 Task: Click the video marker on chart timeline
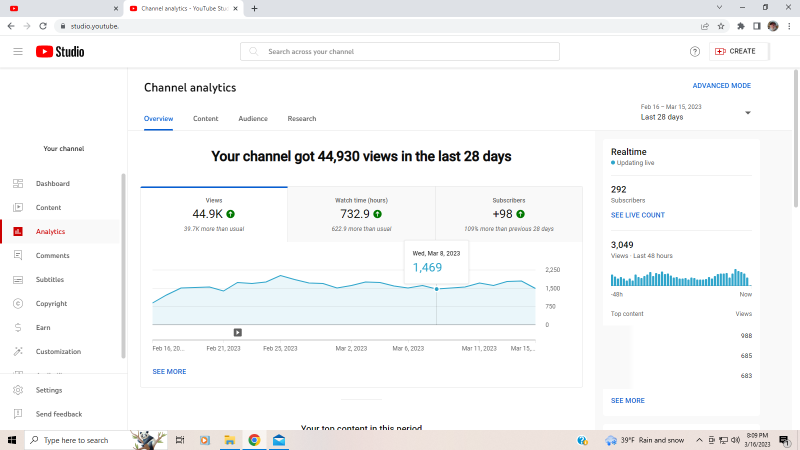tap(237, 332)
